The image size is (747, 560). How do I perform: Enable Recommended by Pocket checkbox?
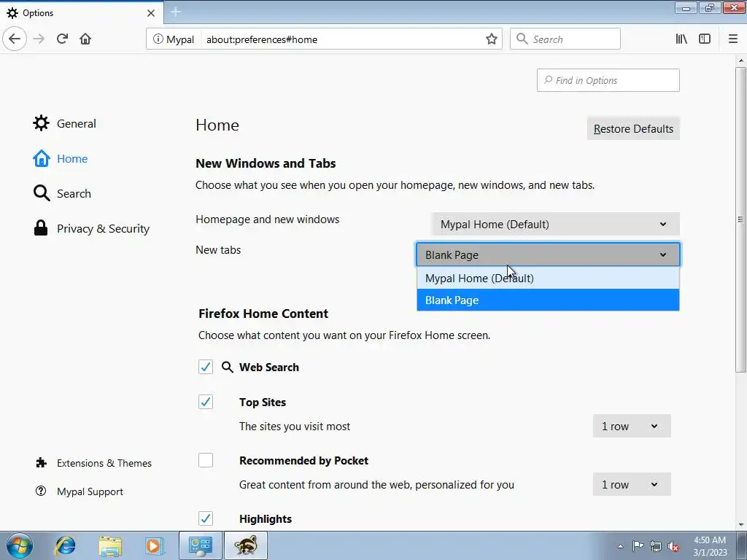pyautogui.click(x=206, y=461)
